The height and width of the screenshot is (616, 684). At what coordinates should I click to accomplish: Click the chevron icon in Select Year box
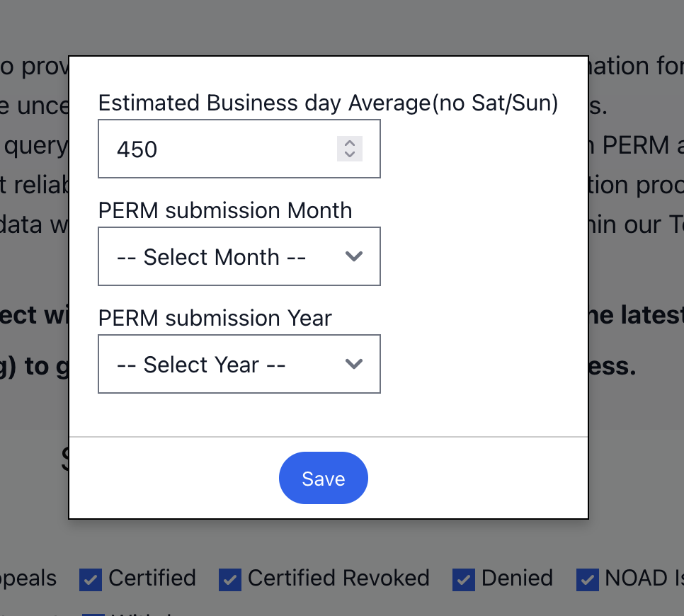[x=353, y=364]
